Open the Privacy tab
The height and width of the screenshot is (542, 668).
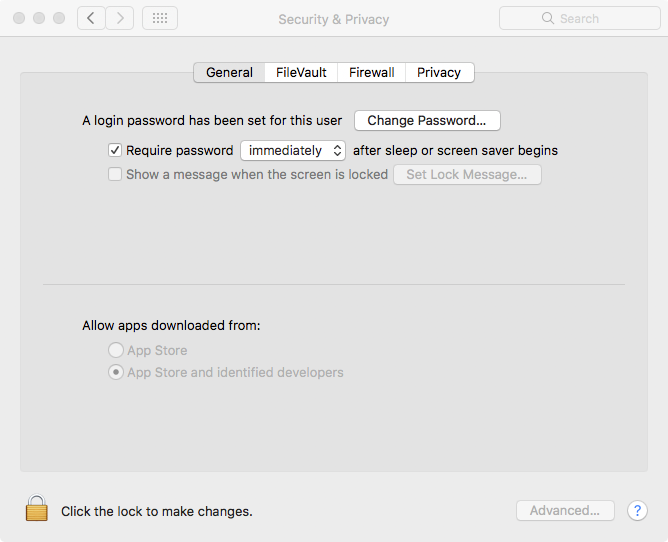439,72
